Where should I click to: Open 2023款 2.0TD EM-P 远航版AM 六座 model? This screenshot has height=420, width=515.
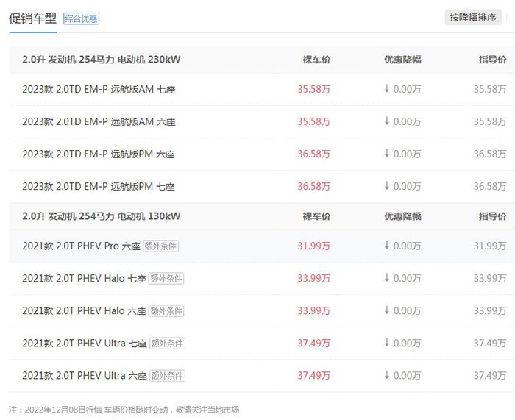coord(99,122)
